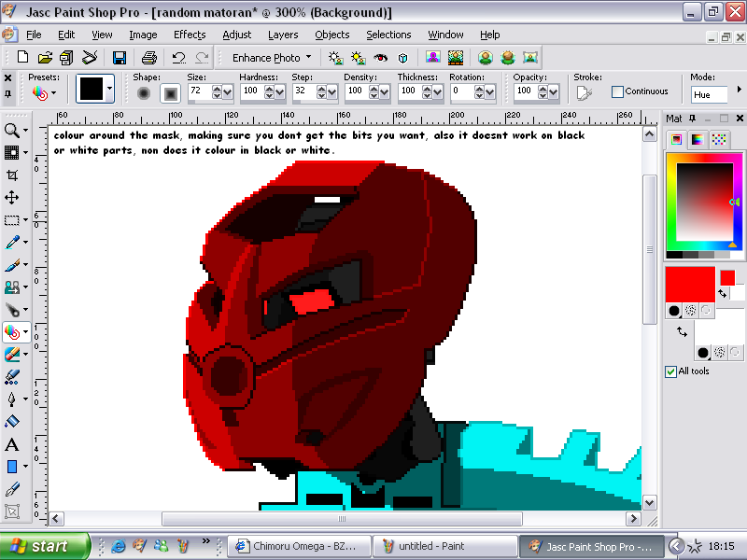
Task: Open the Selections menu
Action: coord(388,35)
